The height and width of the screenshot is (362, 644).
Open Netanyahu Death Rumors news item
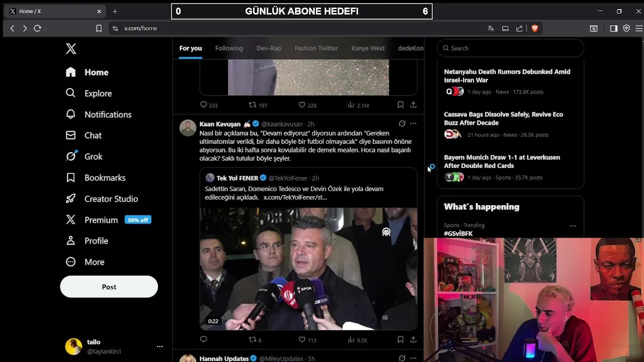tap(510, 81)
